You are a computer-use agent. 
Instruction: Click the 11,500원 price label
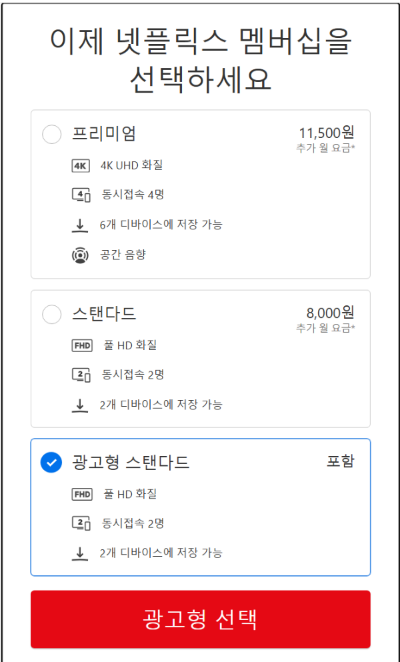click(x=327, y=133)
